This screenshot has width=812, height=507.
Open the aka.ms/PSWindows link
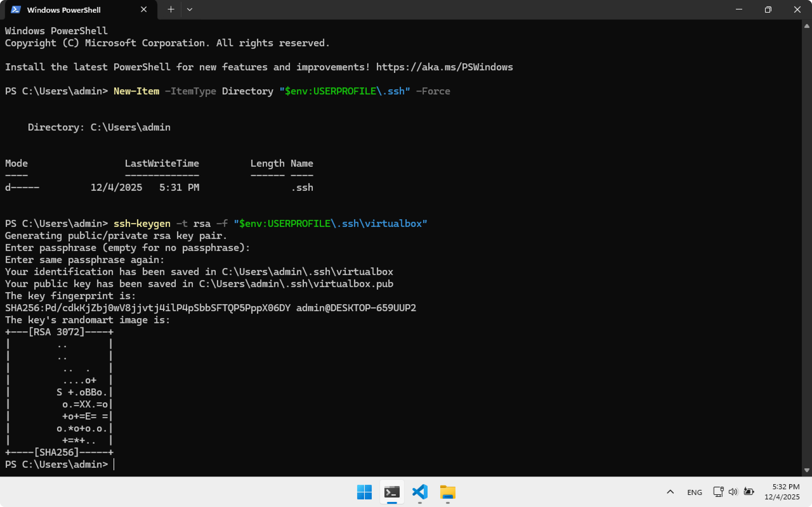[444, 67]
